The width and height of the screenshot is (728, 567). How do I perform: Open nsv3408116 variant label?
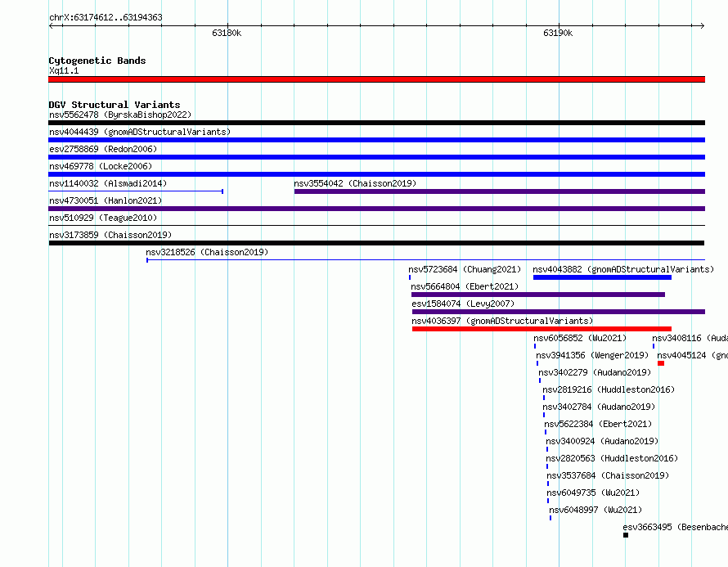690,338
